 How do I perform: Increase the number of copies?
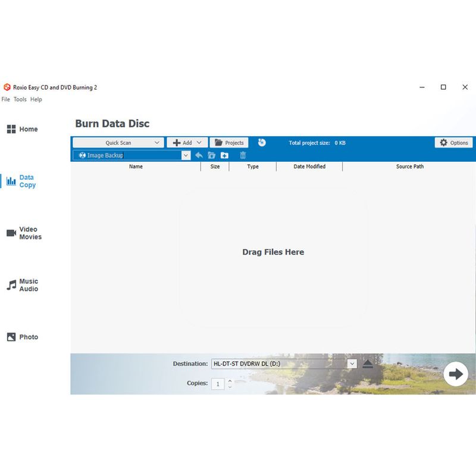pos(230,381)
